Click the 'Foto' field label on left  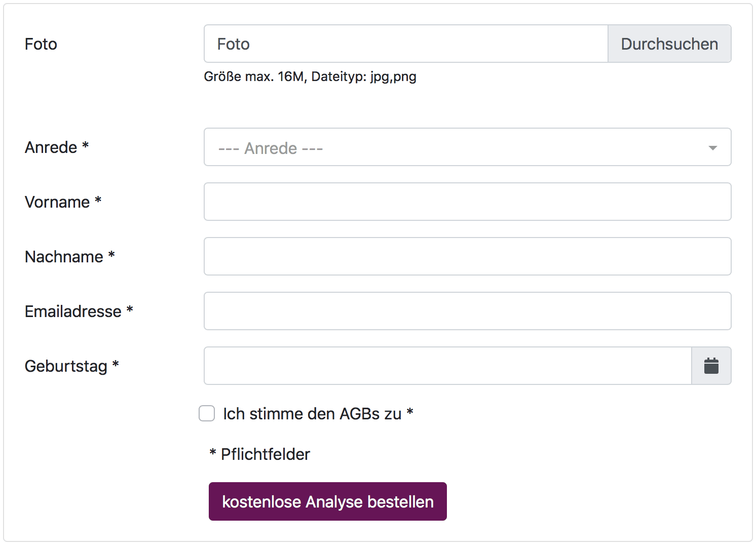point(41,44)
